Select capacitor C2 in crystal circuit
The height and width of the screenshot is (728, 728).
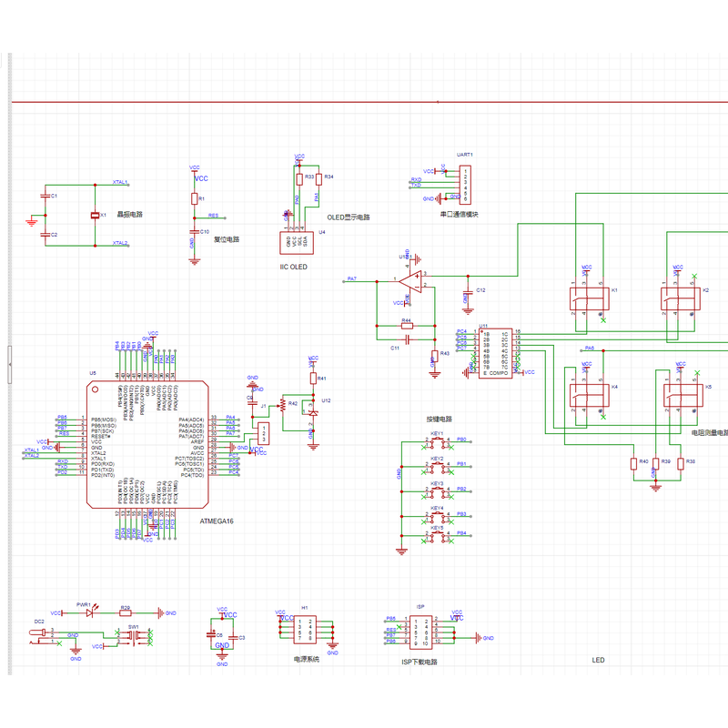pyautogui.click(x=45, y=235)
